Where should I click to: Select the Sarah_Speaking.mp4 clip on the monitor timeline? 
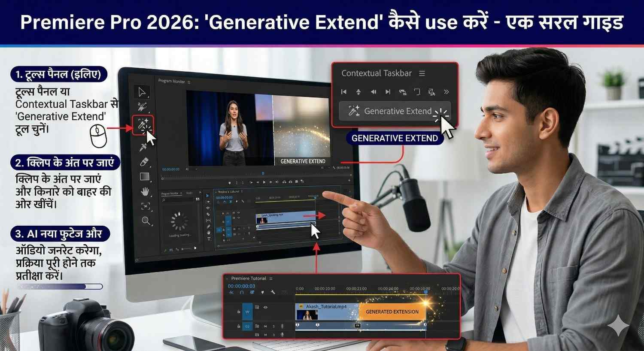286,217
